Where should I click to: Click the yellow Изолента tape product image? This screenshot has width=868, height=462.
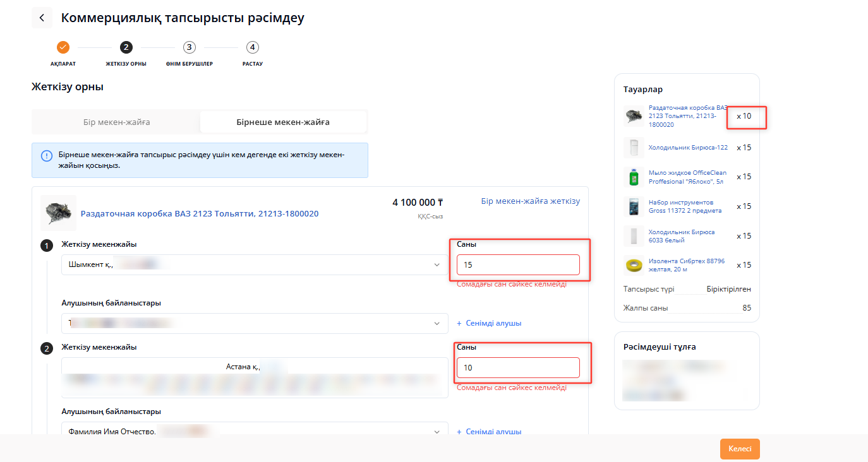click(x=634, y=265)
